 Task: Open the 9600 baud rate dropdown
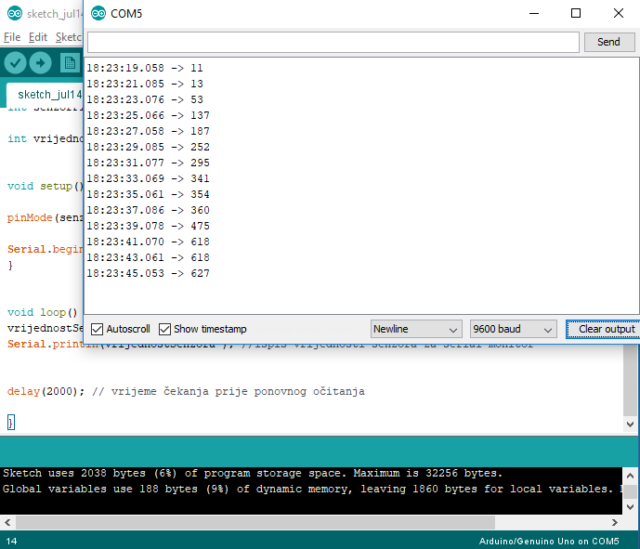point(513,329)
